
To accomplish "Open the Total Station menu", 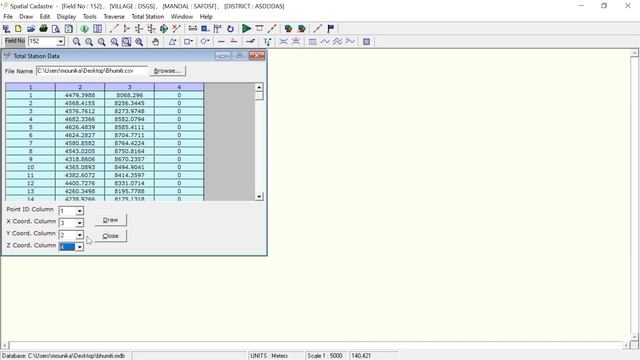I will (147, 17).
